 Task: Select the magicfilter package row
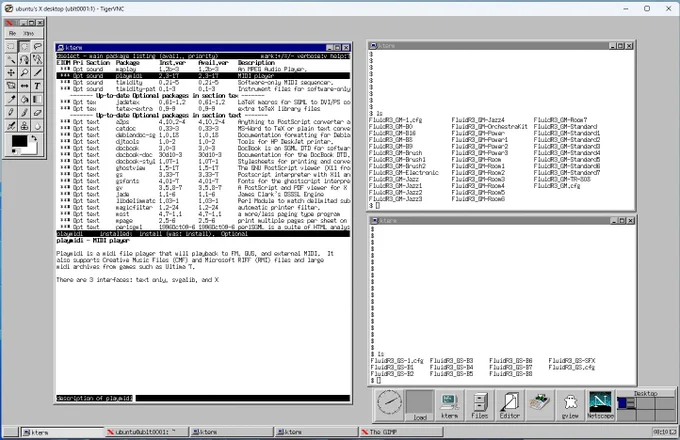[x=203, y=207]
